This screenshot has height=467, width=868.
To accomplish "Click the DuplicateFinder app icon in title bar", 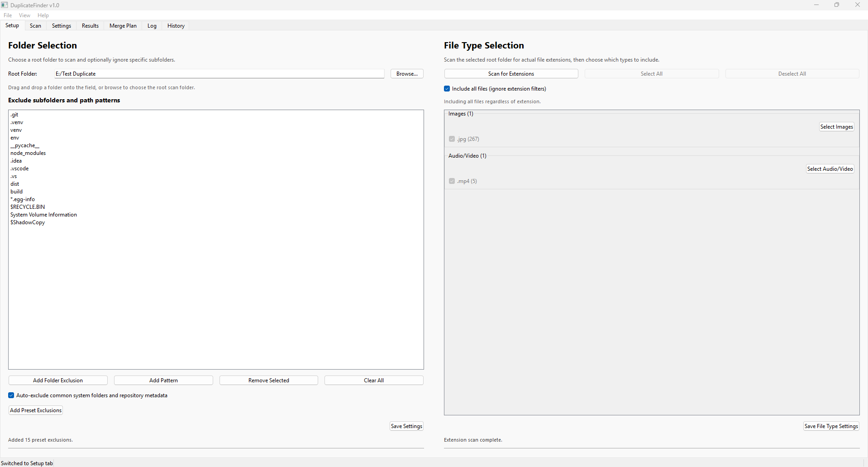I will [x=5, y=5].
